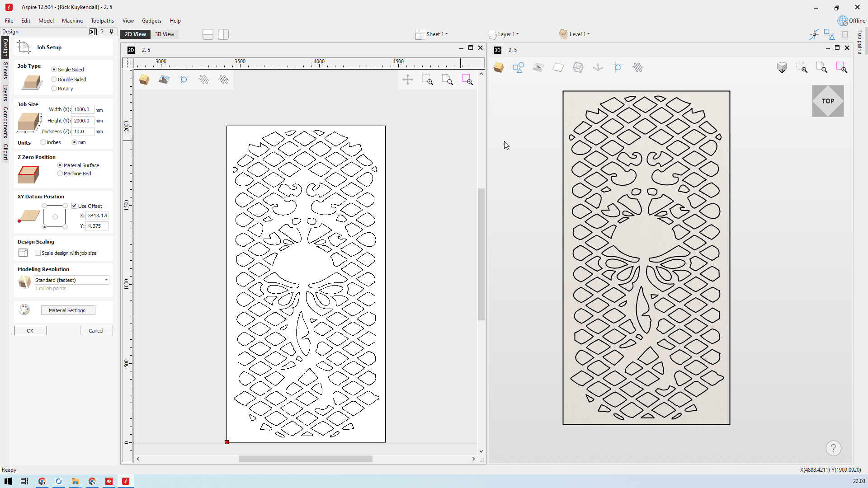Toggle wireframe cube icon in 3D toolbar

[578, 68]
